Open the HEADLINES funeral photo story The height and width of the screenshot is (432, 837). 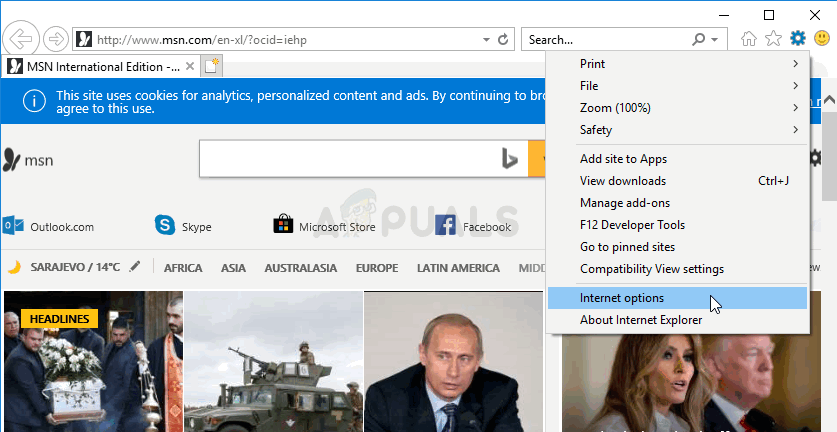coord(93,362)
